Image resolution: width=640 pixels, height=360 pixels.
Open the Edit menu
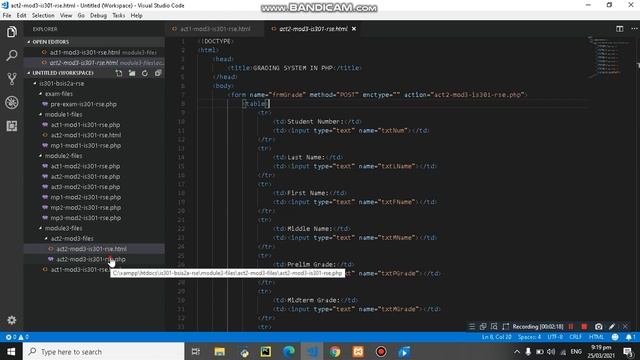click(22, 16)
